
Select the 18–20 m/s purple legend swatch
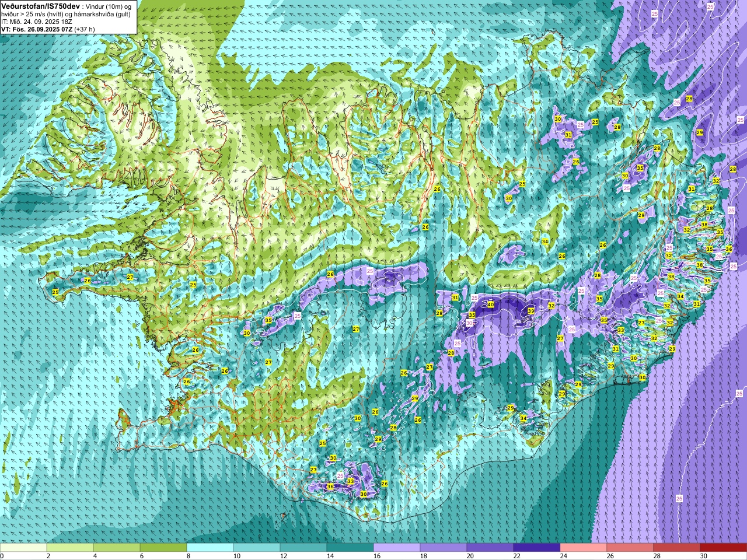[x=444, y=548]
